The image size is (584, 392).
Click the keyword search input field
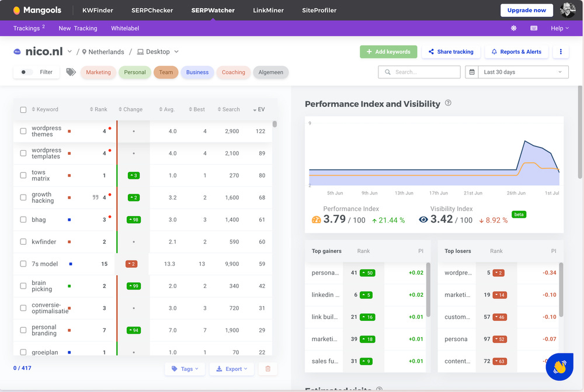point(419,72)
